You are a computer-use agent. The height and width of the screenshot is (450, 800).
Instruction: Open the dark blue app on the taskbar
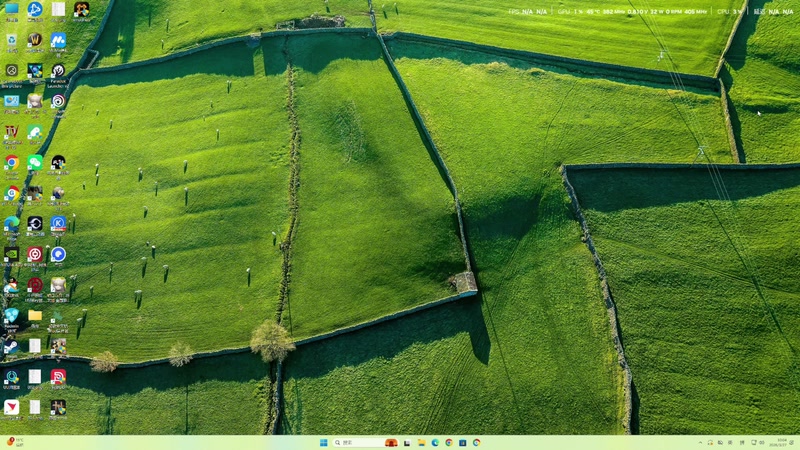coord(463,443)
